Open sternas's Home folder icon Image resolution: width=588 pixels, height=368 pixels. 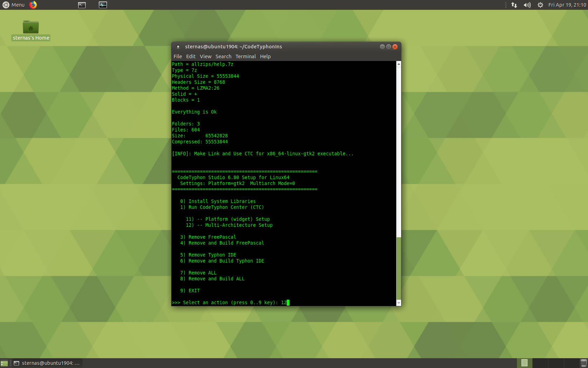point(31,30)
